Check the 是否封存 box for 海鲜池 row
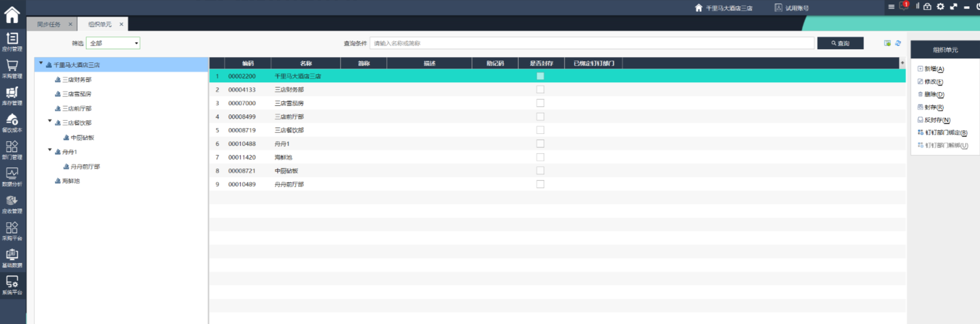Viewport: 980px width, 324px height. [540, 157]
